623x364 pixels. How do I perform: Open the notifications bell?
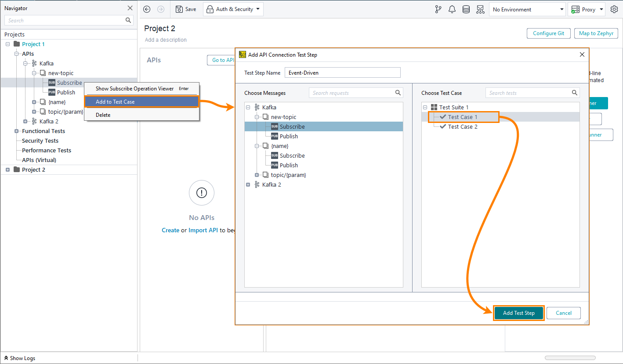coord(452,9)
